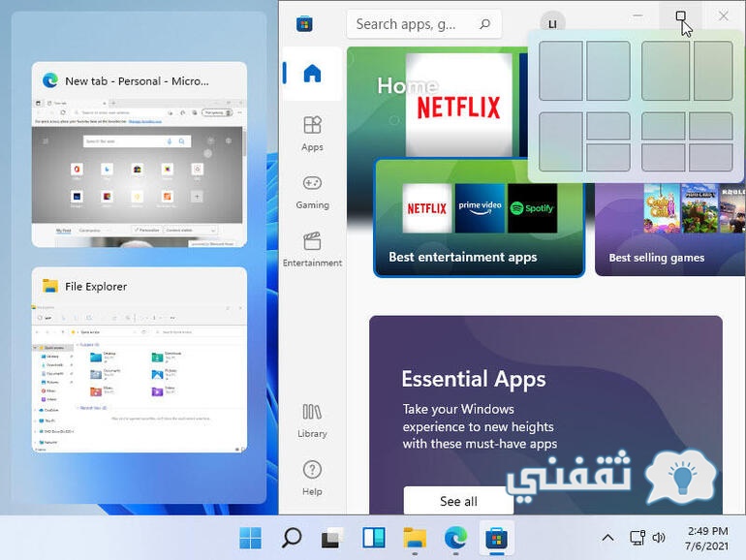
Task: Open Help in the Store sidebar
Action: click(312, 479)
